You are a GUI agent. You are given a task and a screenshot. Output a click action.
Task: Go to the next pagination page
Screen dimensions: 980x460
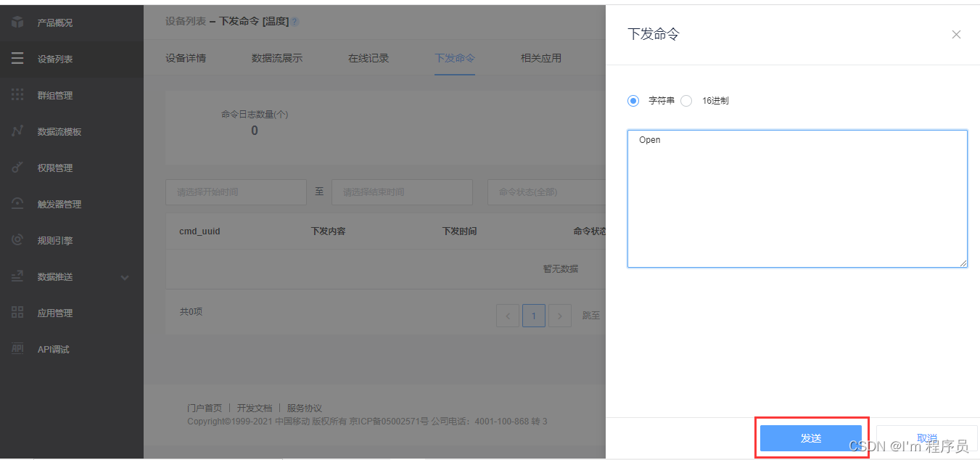pyautogui.click(x=559, y=316)
